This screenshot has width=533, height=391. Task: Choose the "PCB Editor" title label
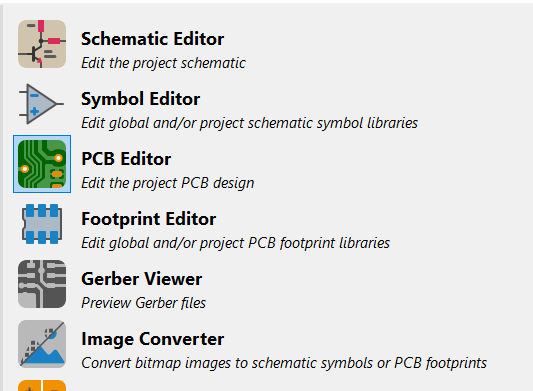[126, 159]
